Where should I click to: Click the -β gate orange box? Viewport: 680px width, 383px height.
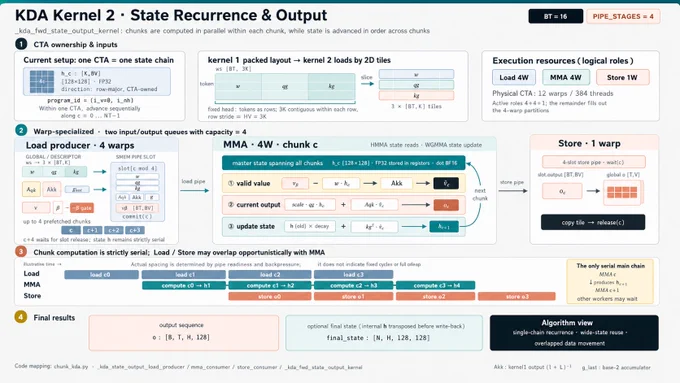point(82,208)
